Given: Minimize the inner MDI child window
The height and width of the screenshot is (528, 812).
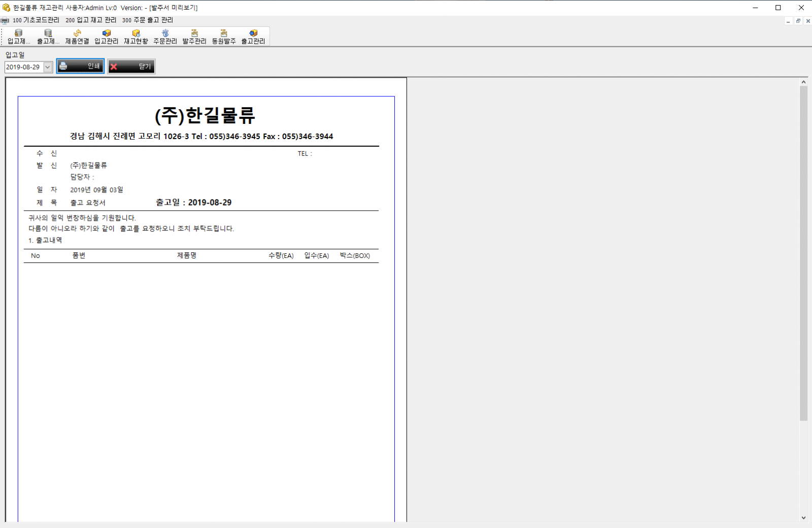Looking at the screenshot, I should tap(788, 21).
